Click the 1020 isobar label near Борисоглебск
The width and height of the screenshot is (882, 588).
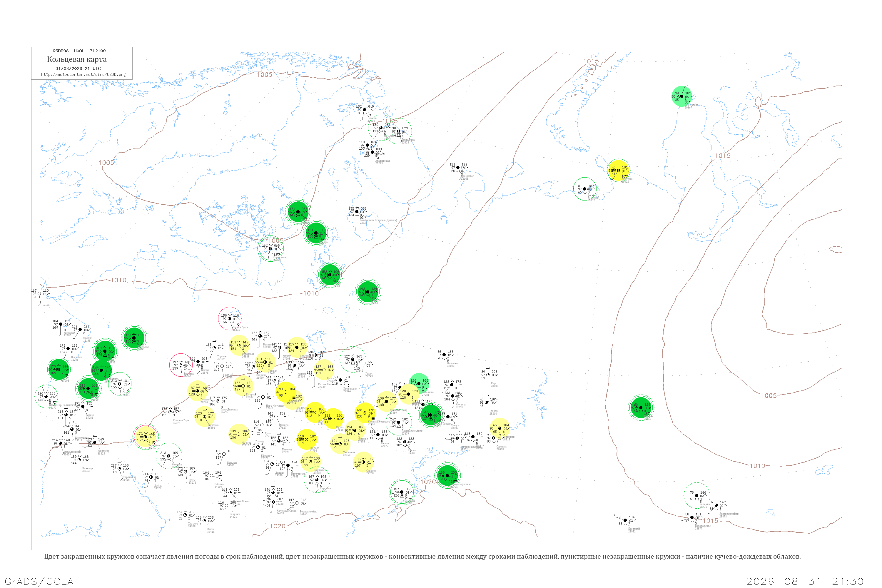coord(278,526)
